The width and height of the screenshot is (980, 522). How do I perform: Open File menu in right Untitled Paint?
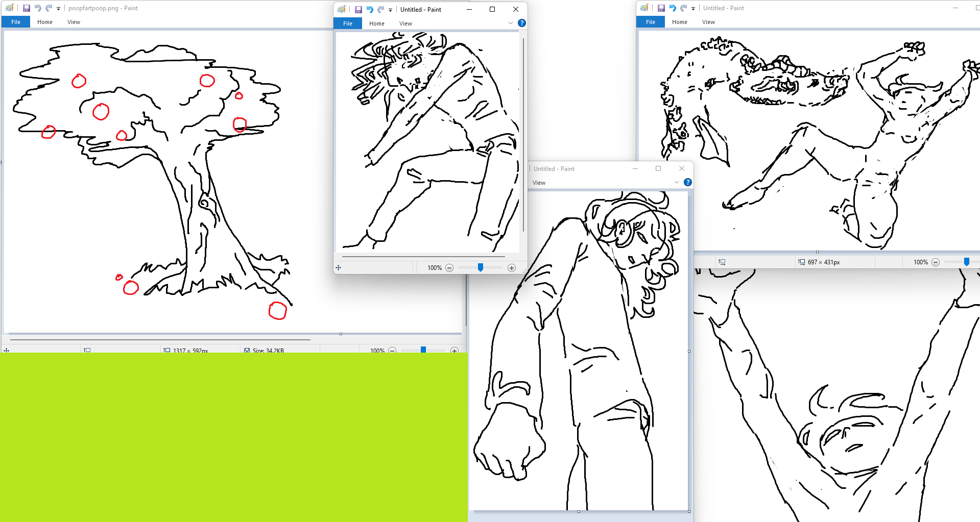click(x=651, y=22)
